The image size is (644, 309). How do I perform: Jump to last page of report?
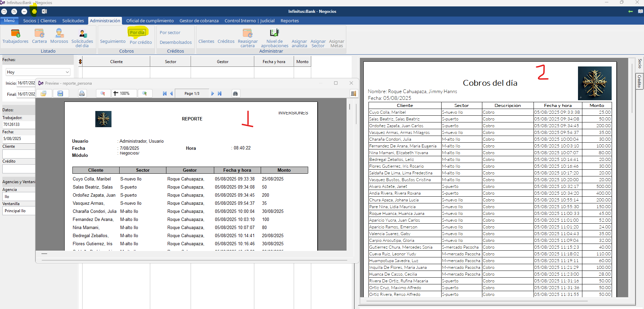220,93
